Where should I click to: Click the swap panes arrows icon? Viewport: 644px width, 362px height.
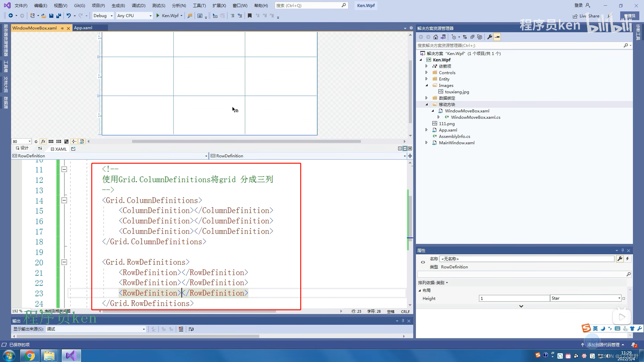pos(40,148)
